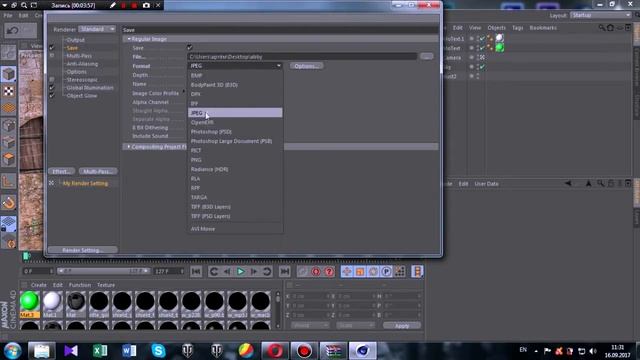Toggle green check on fourth Object Manager row
Viewport: 640px width, 360px height.
[482, 67]
